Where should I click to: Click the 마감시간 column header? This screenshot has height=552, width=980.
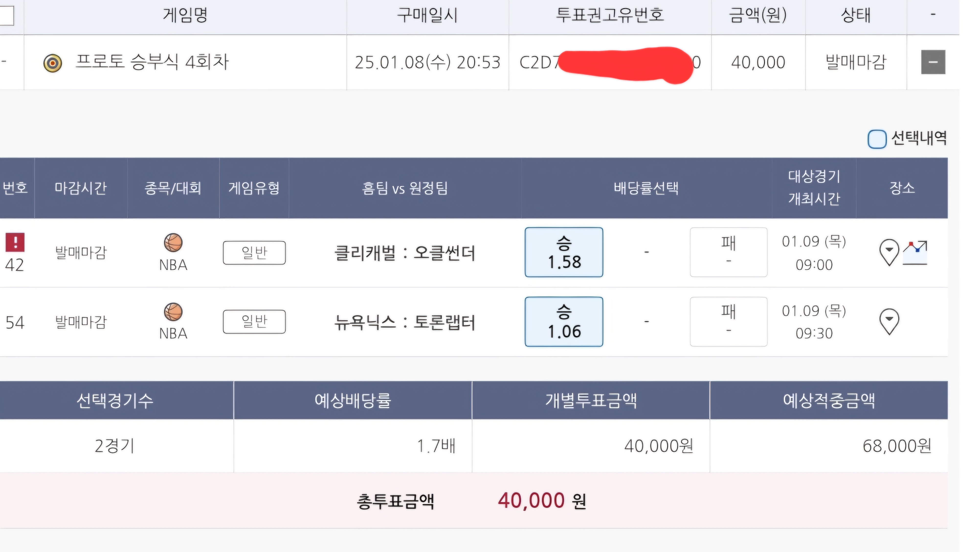[x=81, y=188]
